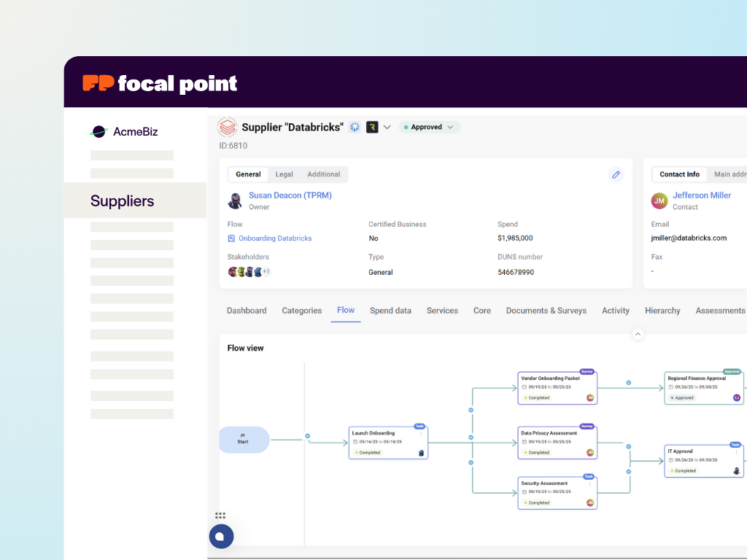Image resolution: width=747 pixels, height=560 pixels.
Task: Click the blue spinner integration icon beside title
Action: 355,127
